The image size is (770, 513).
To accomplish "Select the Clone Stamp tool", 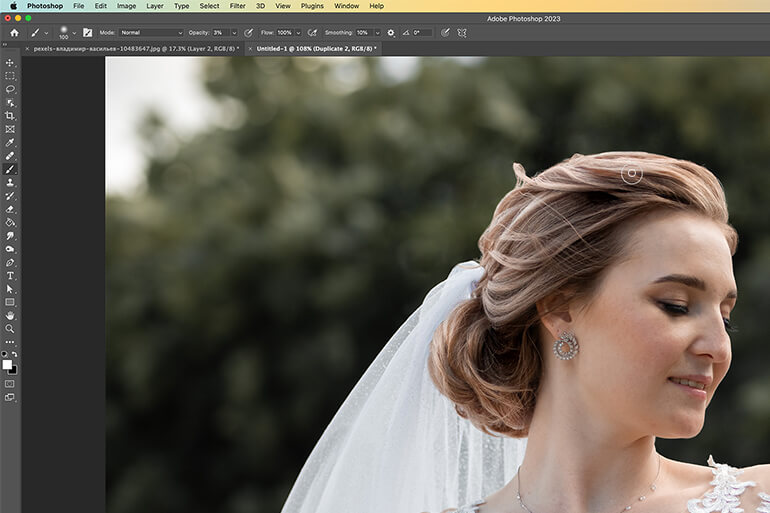I will pos(10,182).
